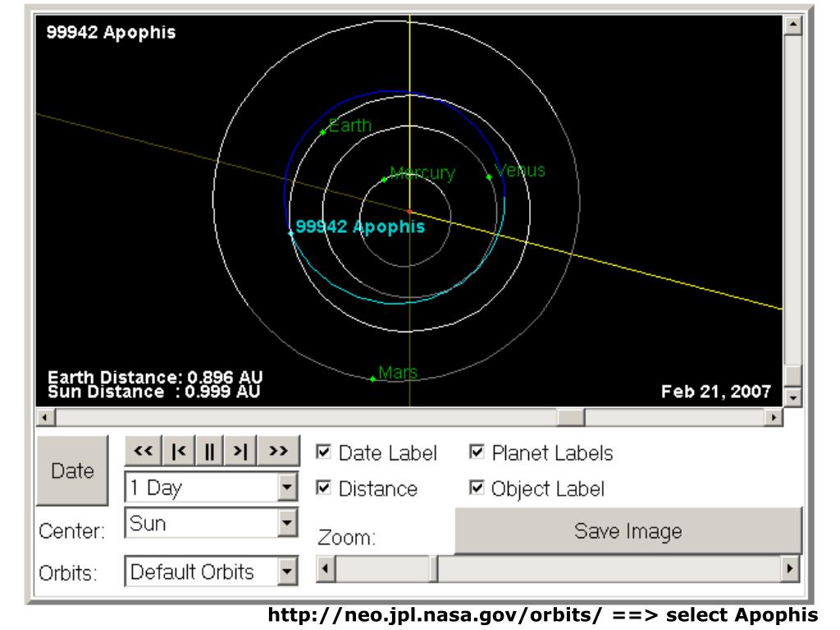Click the Zoom slider left arrow

tap(325, 569)
